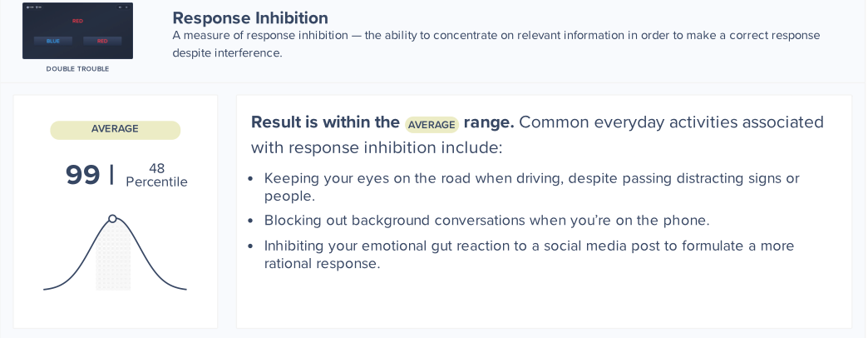Click the inline AVERAGE range tag
868x338 pixels.
coord(432,125)
